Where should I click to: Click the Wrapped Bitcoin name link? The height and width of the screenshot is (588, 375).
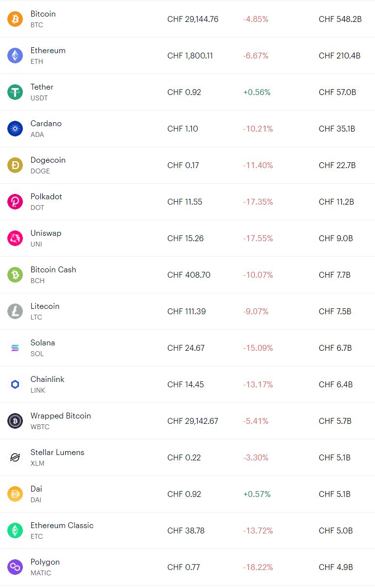(x=61, y=416)
